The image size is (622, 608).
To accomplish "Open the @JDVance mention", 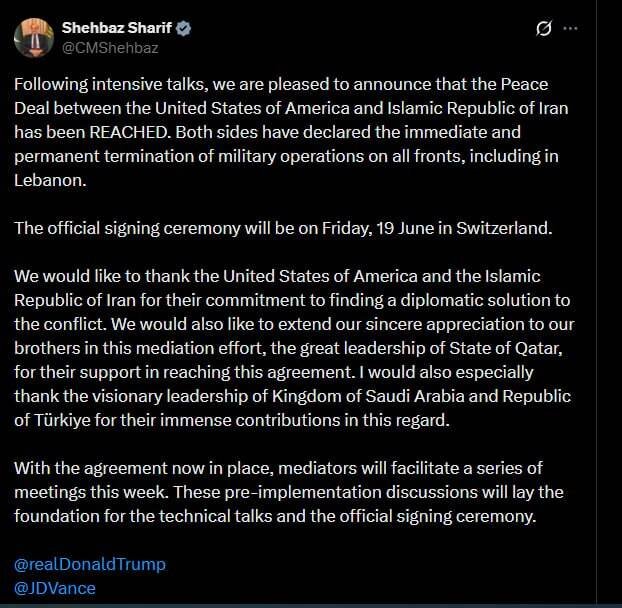I will pyautogui.click(x=55, y=588).
